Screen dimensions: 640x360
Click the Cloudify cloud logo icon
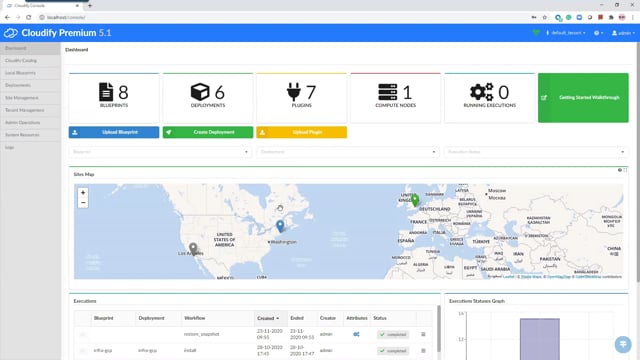tap(11, 33)
